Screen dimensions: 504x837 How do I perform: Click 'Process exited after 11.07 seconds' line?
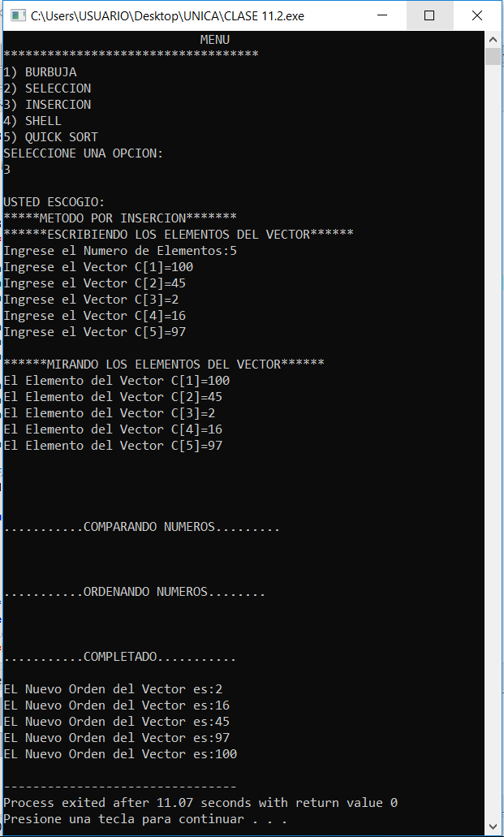tap(200, 803)
